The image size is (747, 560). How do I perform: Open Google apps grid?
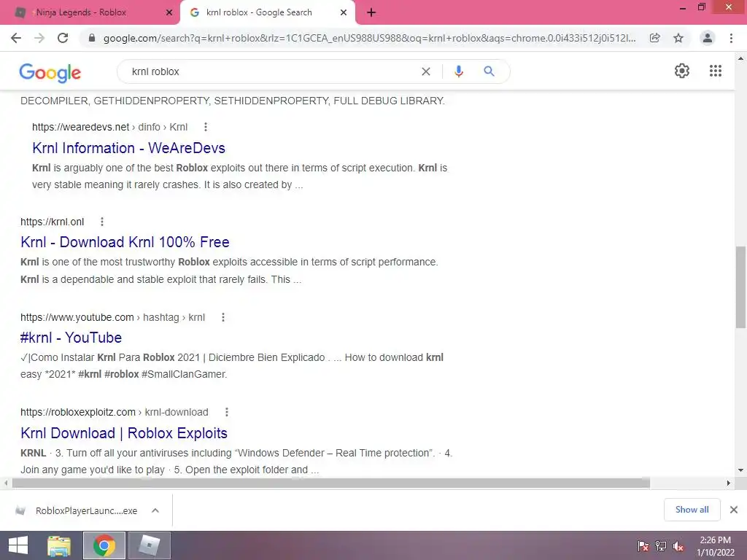point(716,71)
